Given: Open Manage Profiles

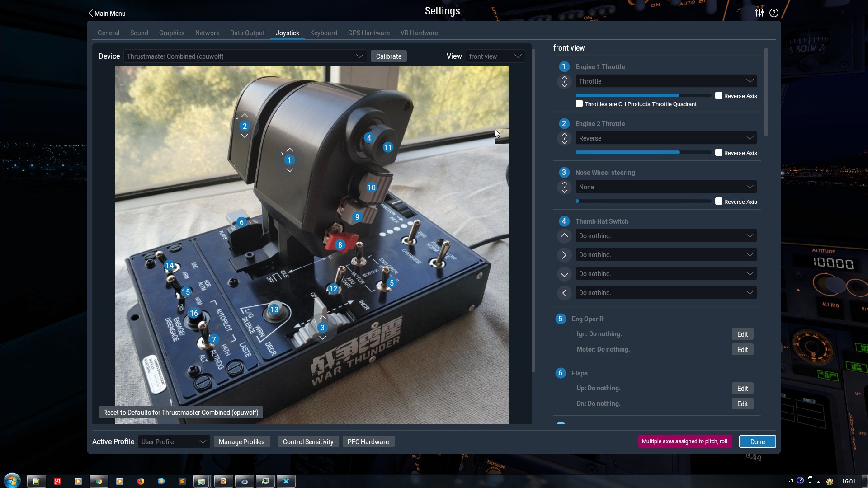Looking at the screenshot, I should coord(241,441).
